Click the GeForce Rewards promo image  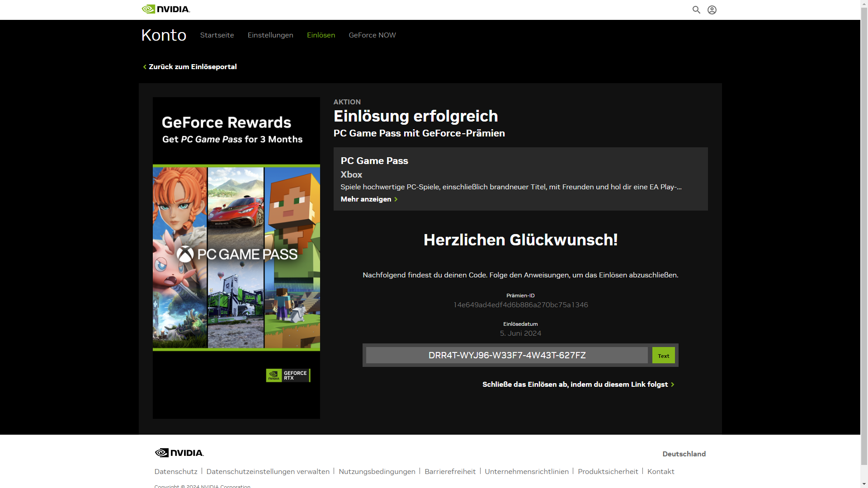pos(236,258)
